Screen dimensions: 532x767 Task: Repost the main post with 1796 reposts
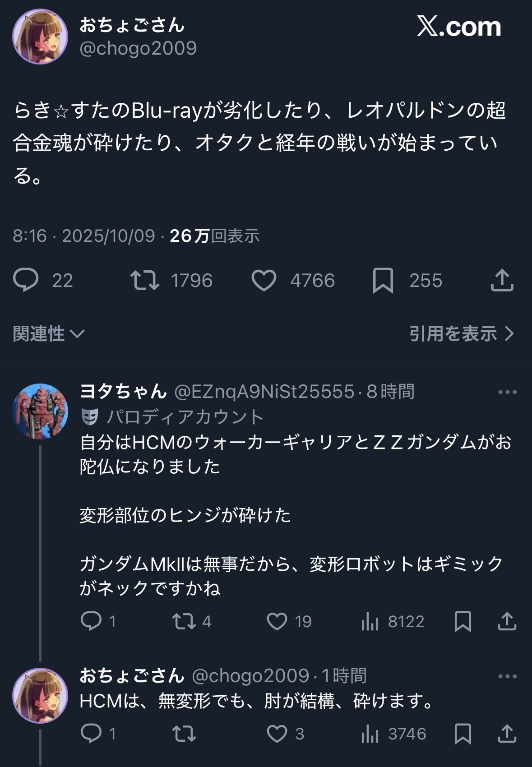(144, 280)
